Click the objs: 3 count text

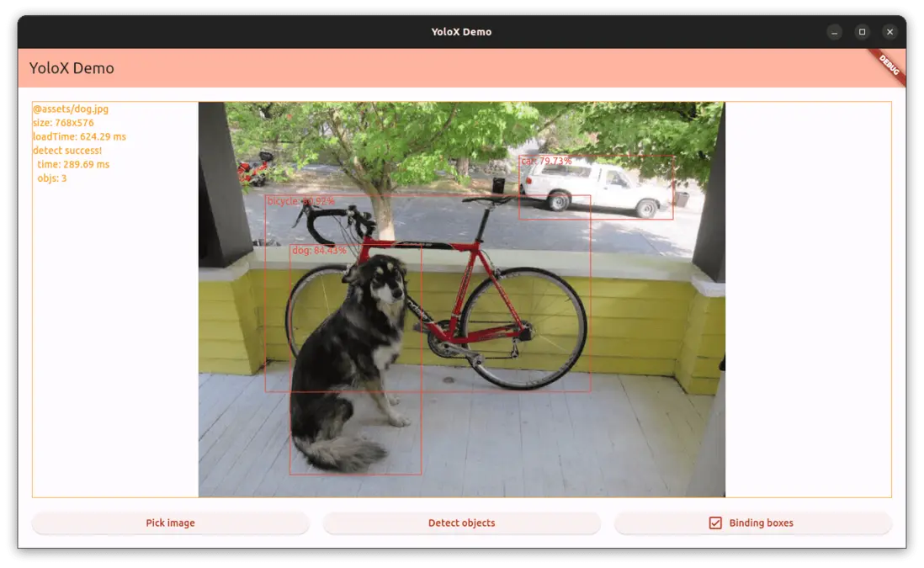pyautogui.click(x=52, y=178)
